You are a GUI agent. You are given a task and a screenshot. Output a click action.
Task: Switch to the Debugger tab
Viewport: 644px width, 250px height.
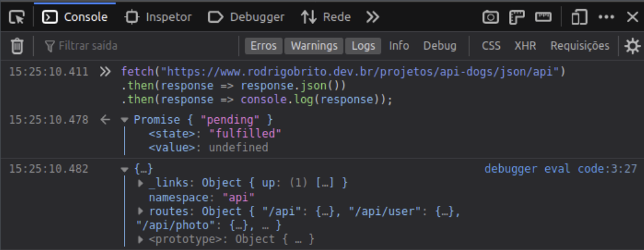[246, 18]
